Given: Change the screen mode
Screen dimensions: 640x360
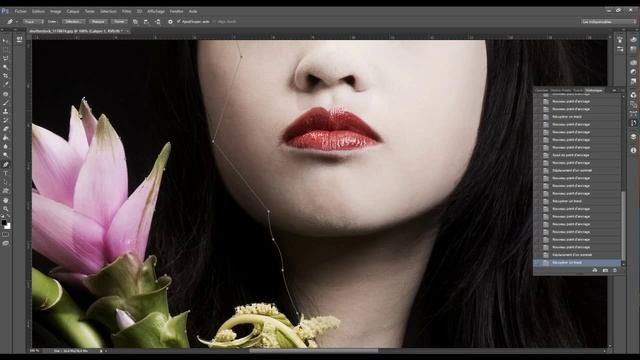Looking at the screenshot, I should pos(5,243).
